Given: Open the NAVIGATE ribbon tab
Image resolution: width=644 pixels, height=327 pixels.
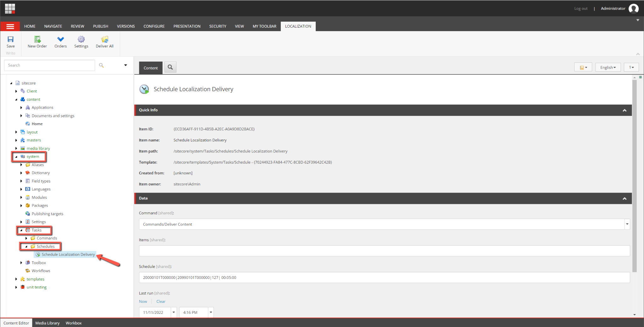Looking at the screenshot, I should tap(53, 26).
